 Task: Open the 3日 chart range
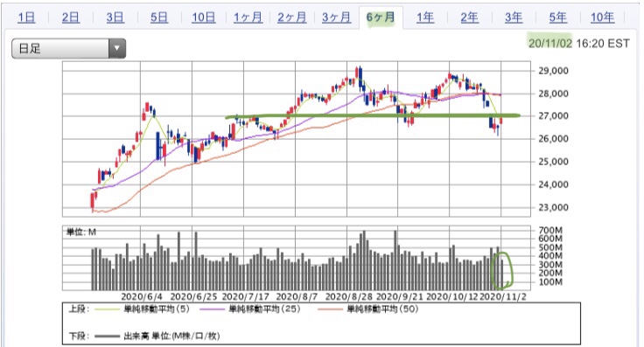(x=115, y=17)
